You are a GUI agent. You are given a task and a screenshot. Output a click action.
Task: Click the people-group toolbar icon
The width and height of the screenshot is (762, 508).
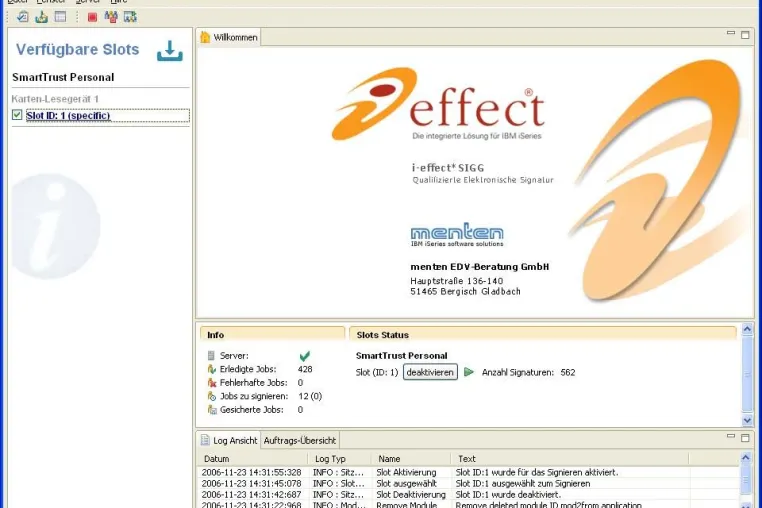point(111,17)
